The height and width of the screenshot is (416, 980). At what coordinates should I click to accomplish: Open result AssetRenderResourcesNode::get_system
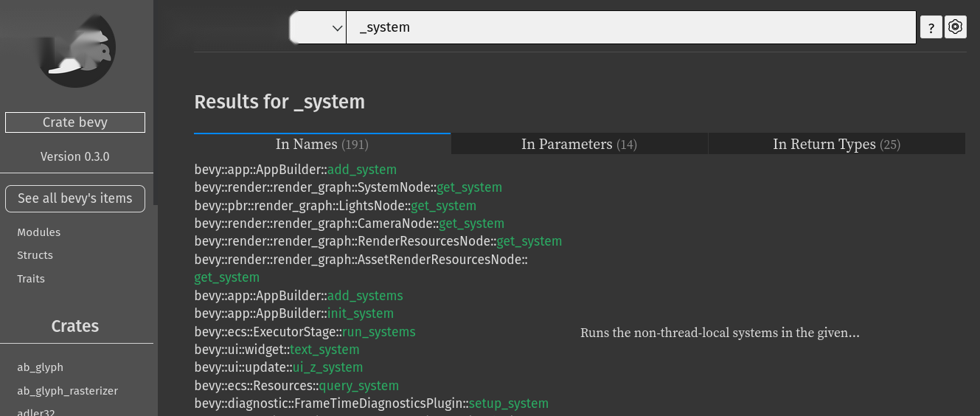coord(361,268)
